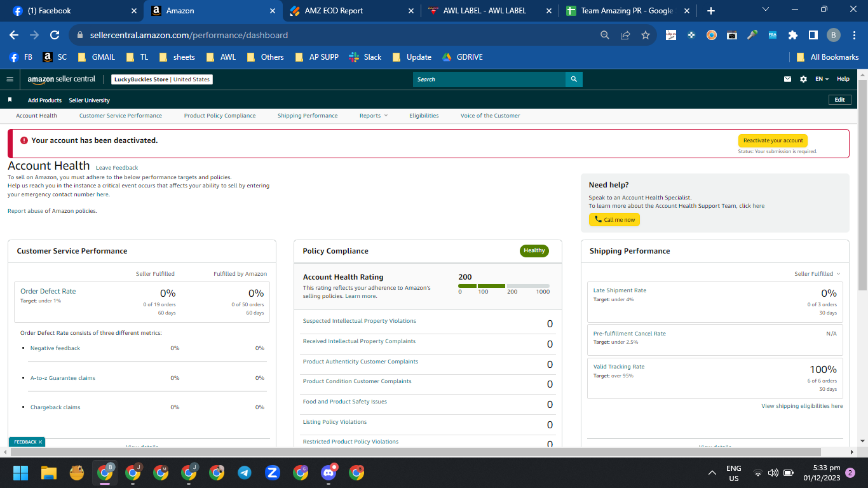Click the zoom magnifier icon in address bar
The image size is (868, 488).
(605, 35)
